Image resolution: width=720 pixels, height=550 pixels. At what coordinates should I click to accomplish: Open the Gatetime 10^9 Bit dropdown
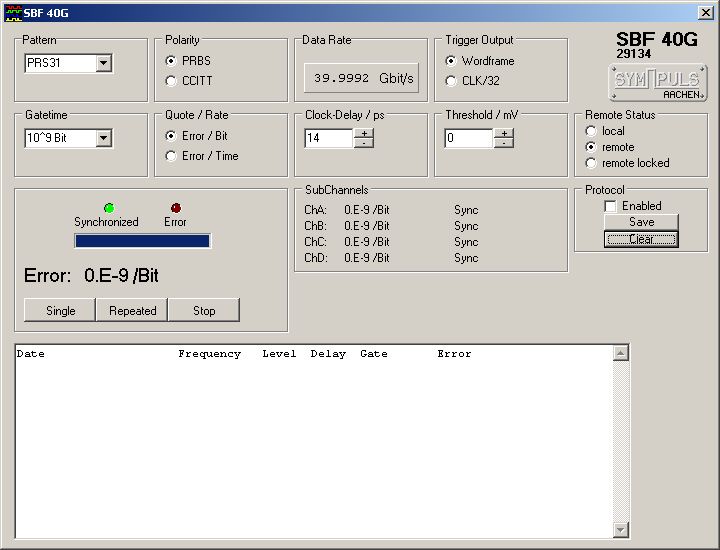click(104, 138)
